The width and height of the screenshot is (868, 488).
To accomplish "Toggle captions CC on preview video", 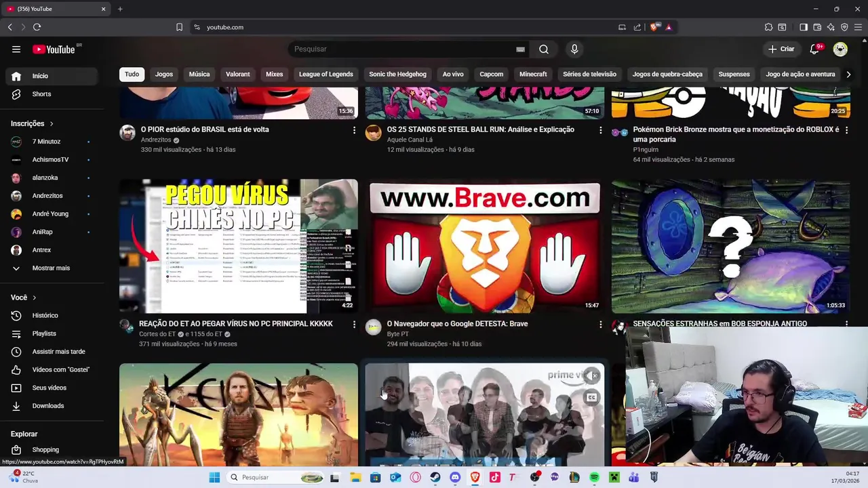I will click(x=592, y=398).
